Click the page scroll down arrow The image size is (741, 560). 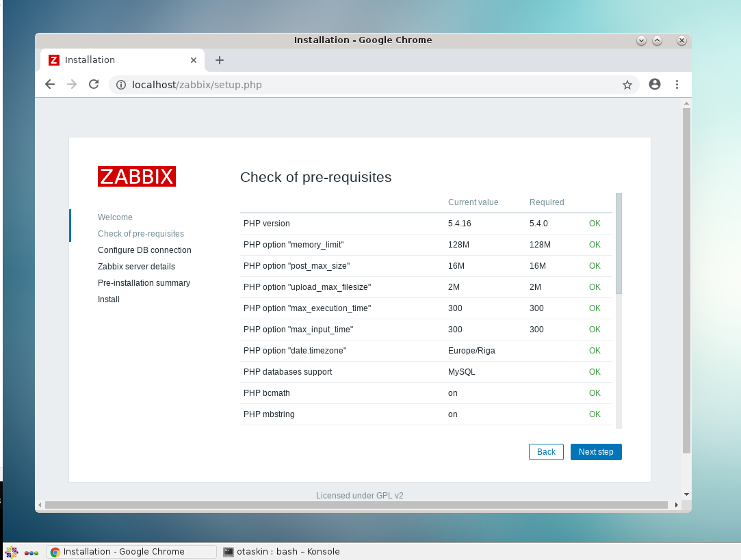coord(686,494)
